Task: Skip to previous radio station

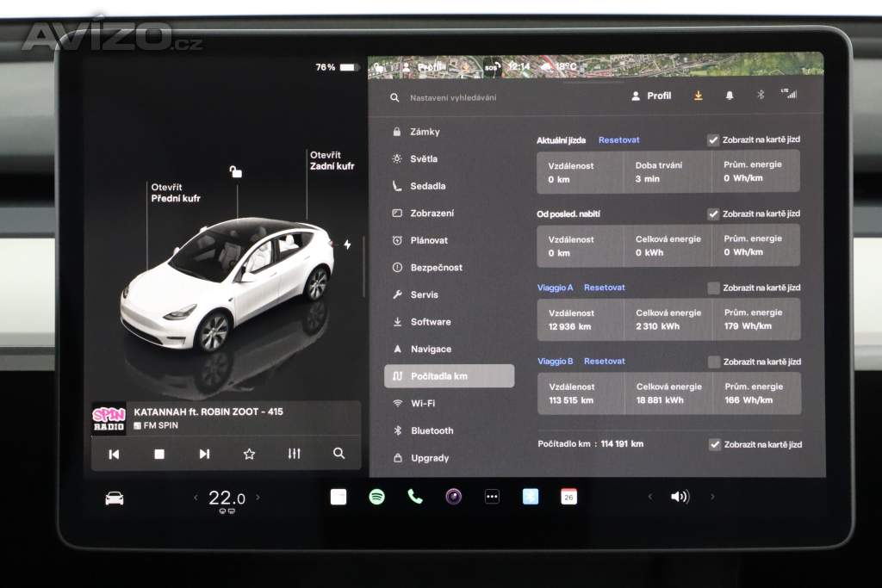Action: tap(114, 455)
